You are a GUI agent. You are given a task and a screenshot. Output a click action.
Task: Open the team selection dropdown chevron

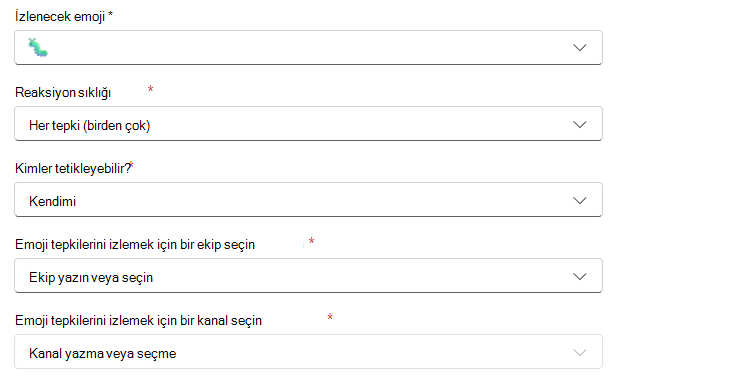point(580,276)
